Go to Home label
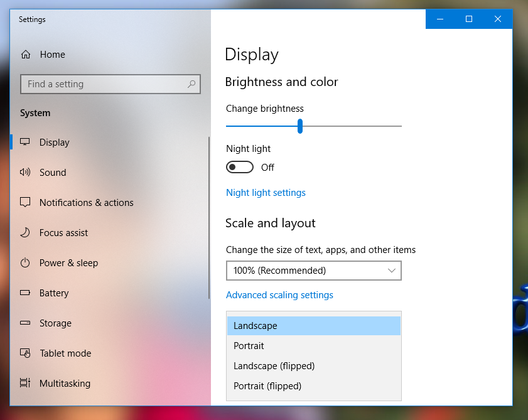Viewport: 528px width, 420px height. click(x=53, y=54)
